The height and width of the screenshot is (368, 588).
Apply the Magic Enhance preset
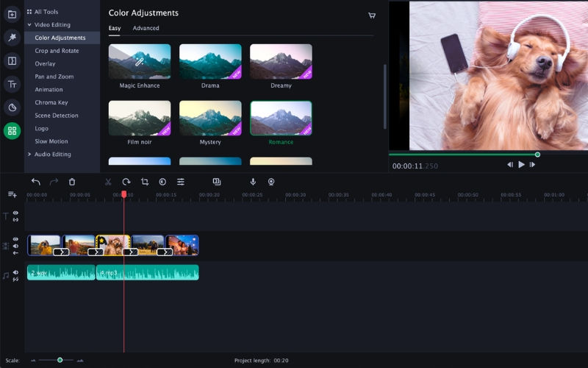tap(140, 62)
